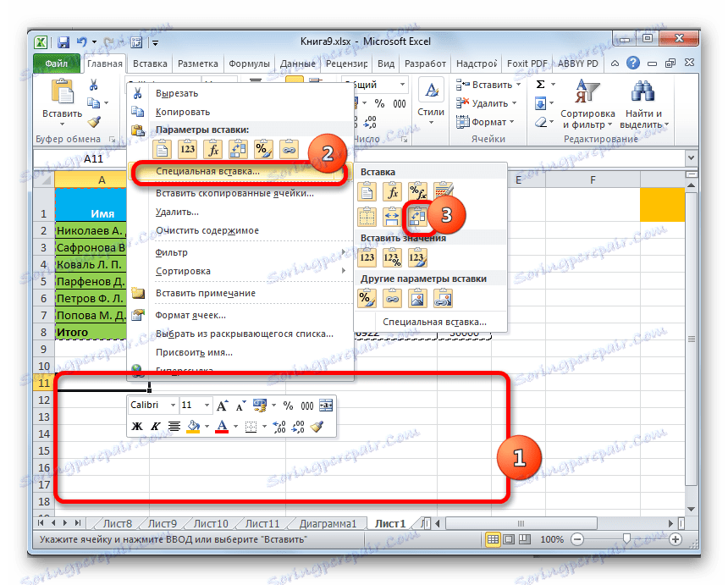728x585 pixels.
Task: Select the Вырезать scissors icon
Action: point(138,92)
